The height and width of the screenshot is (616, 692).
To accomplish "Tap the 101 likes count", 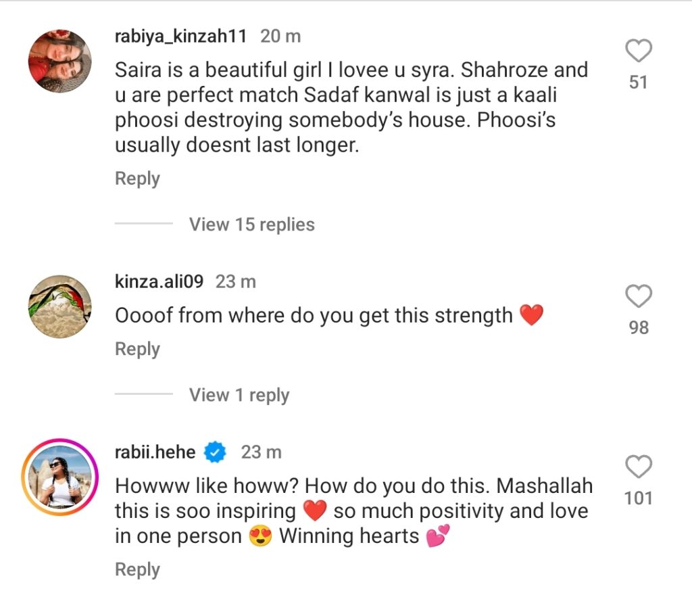I will point(639,498).
